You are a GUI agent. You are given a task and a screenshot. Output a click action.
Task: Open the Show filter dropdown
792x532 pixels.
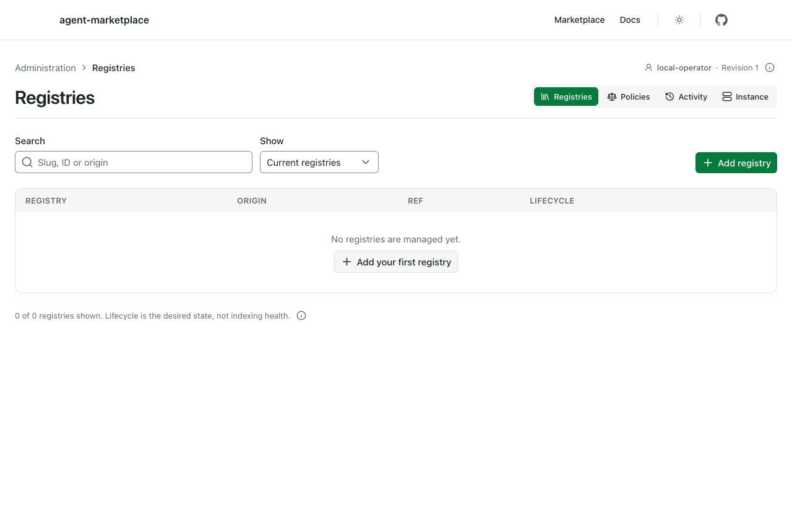pyautogui.click(x=319, y=162)
